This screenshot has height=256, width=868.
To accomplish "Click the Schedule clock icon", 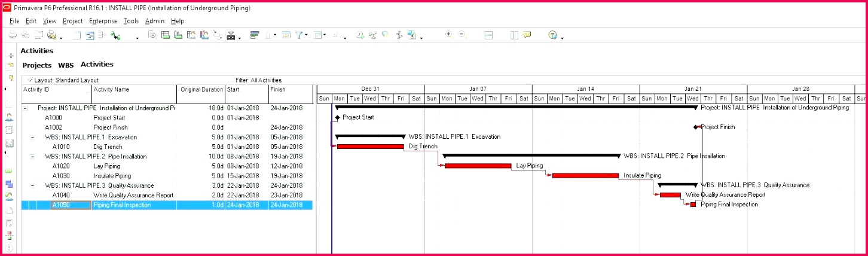I will pyautogui.click(x=360, y=36).
